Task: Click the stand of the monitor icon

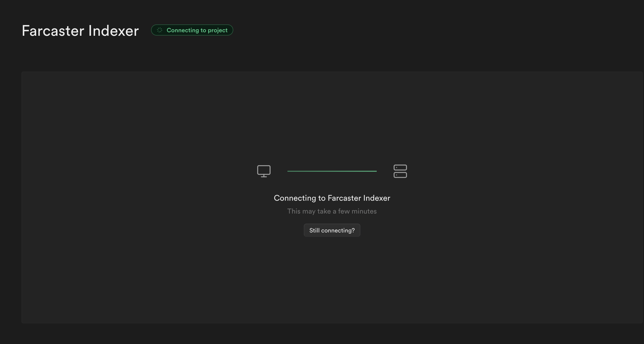Action: click(x=264, y=176)
